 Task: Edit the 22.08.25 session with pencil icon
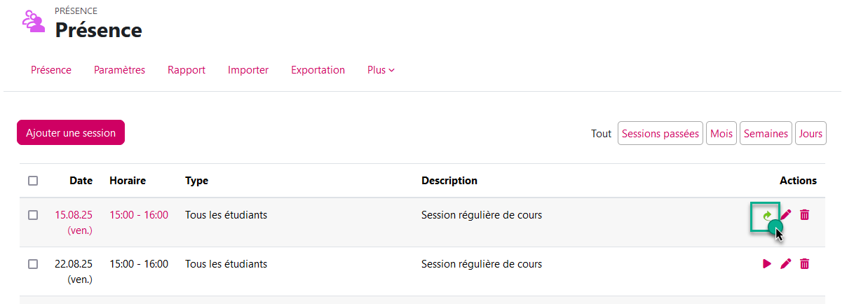click(786, 264)
